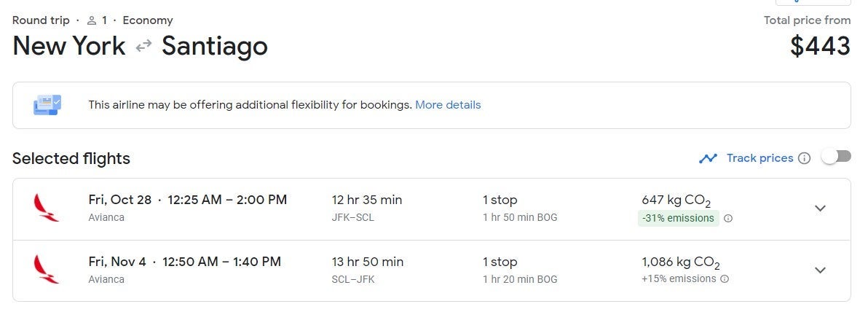Open the More details link

[448, 105]
